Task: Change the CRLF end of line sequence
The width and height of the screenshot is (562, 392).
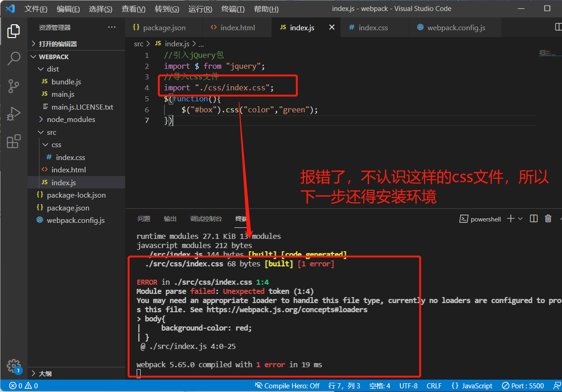Action: click(x=434, y=386)
